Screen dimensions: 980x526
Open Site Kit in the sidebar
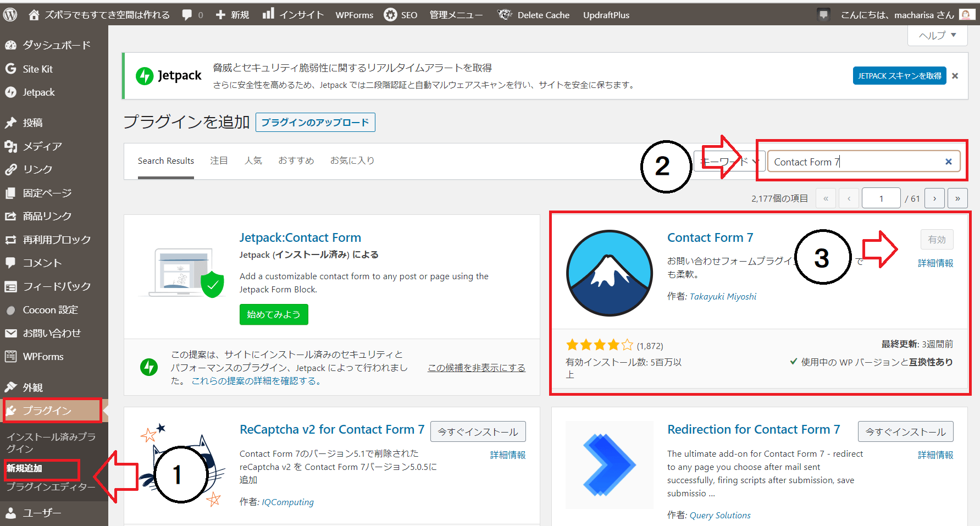pyautogui.click(x=37, y=69)
